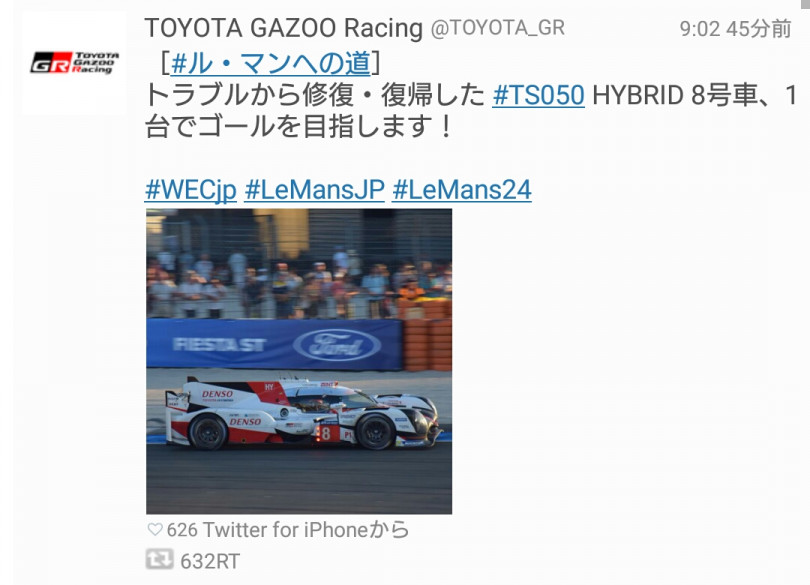
Task: Retweet using the retweet arrows icon
Action: (x=159, y=559)
